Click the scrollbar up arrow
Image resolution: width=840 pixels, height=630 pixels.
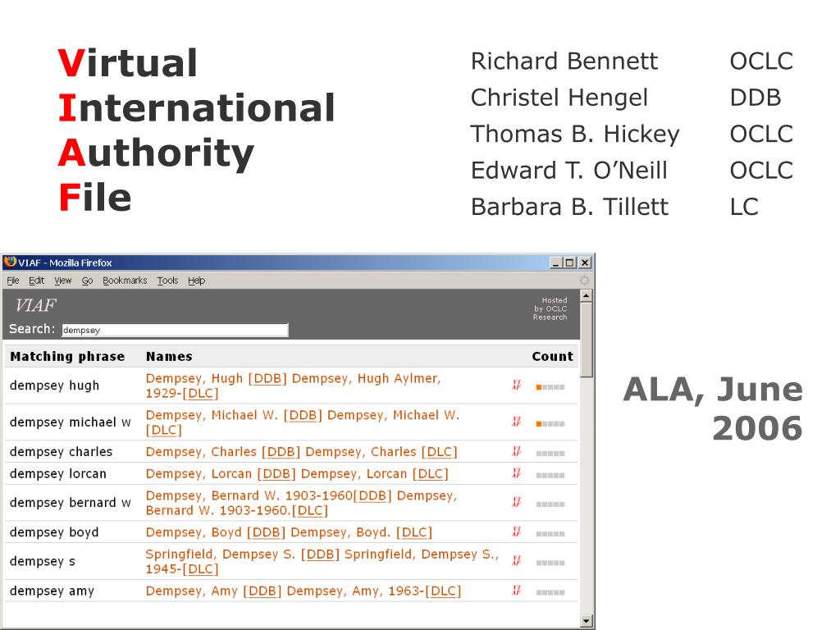(x=587, y=295)
